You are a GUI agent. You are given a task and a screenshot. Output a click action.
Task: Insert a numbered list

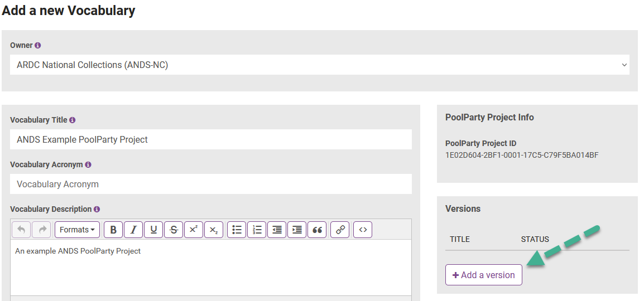pyautogui.click(x=257, y=230)
